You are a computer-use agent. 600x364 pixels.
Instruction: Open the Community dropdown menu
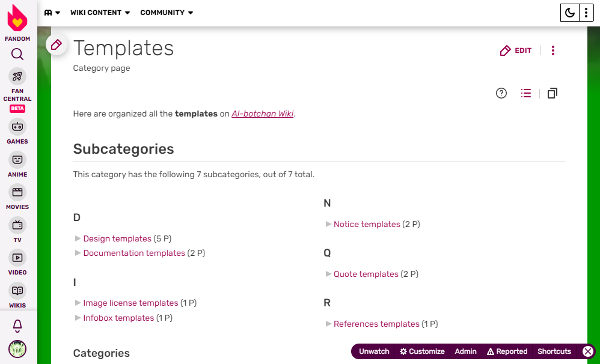pos(167,13)
